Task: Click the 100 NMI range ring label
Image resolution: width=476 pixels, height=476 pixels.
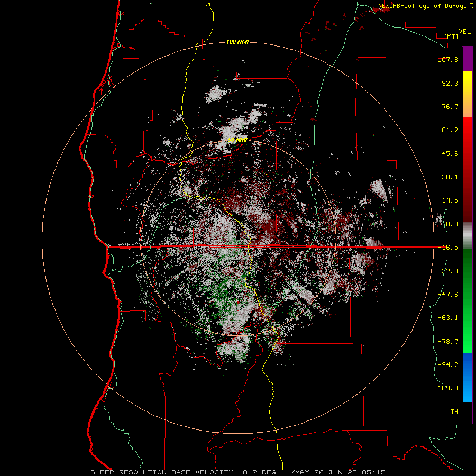Action: [x=237, y=42]
